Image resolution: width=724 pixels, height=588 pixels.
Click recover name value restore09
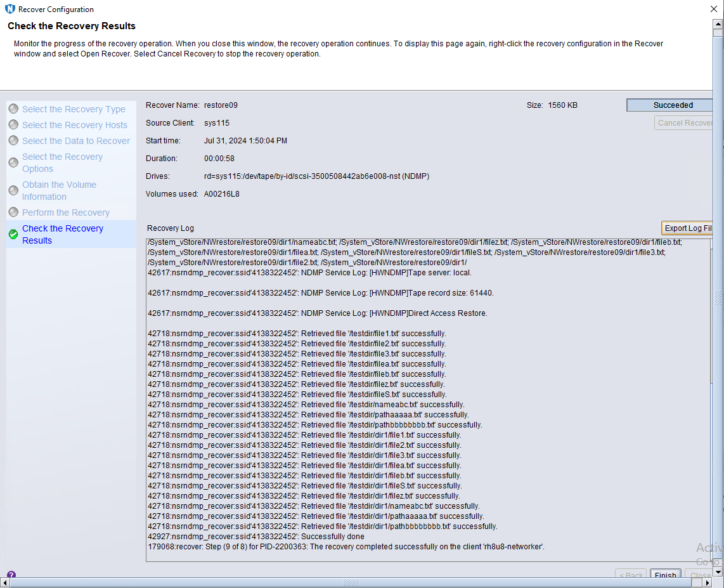[x=221, y=105]
